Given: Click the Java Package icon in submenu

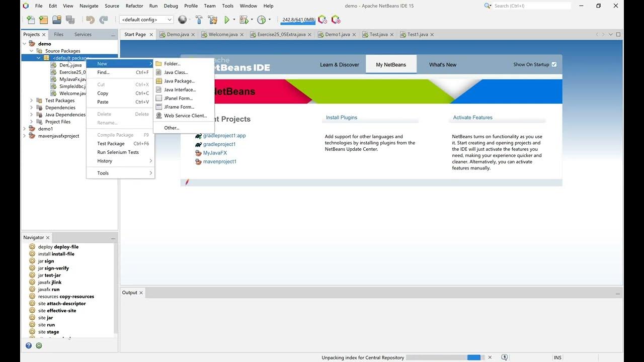Looking at the screenshot, I should [x=159, y=81].
